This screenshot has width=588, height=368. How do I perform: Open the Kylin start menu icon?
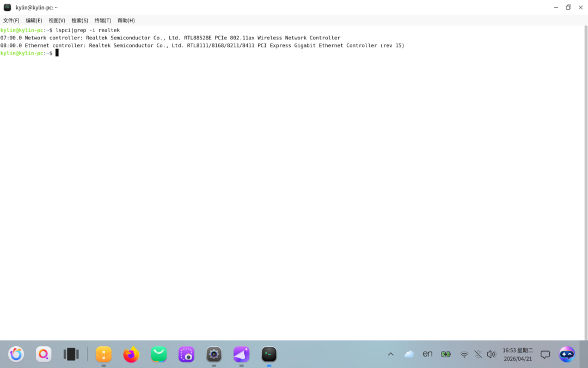tap(16, 354)
